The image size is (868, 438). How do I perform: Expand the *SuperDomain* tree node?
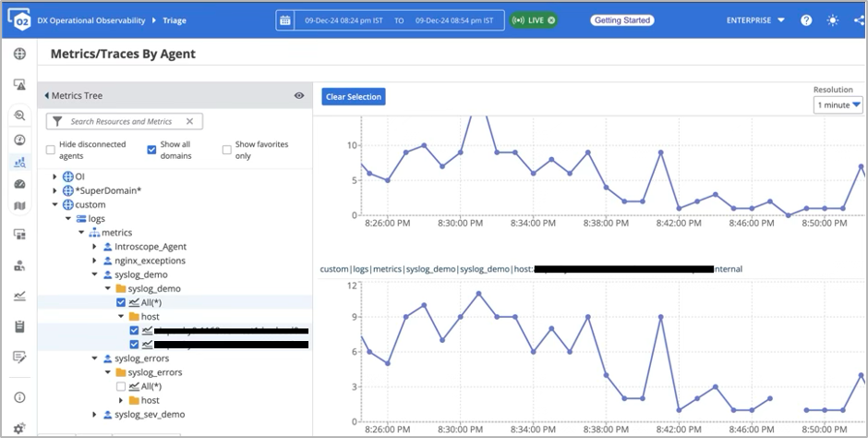[55, 190]
